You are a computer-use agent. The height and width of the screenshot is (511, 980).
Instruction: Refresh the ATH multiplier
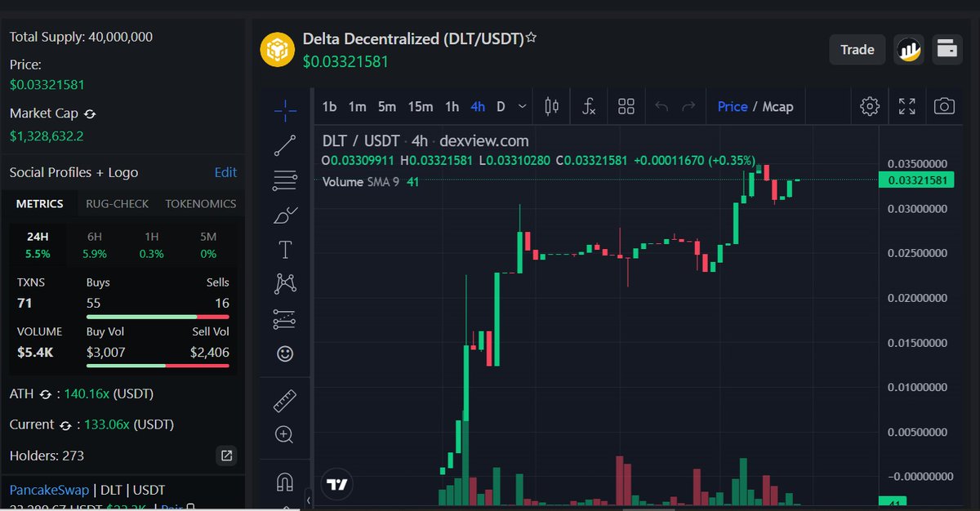(x=46, y=394)
